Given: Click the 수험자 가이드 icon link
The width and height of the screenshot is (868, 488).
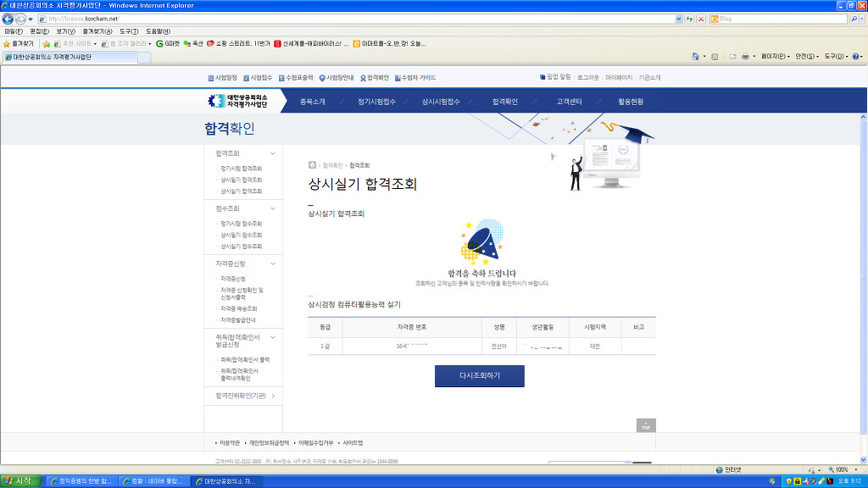Looking at the screenshot, I should tap(415, 78).
